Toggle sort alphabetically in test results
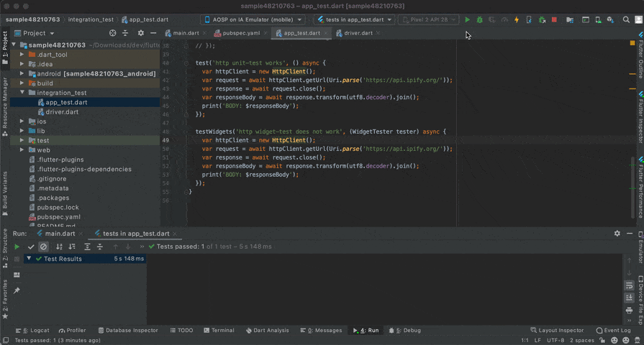Viewport: 644px width, 345px height. [59, 247]
